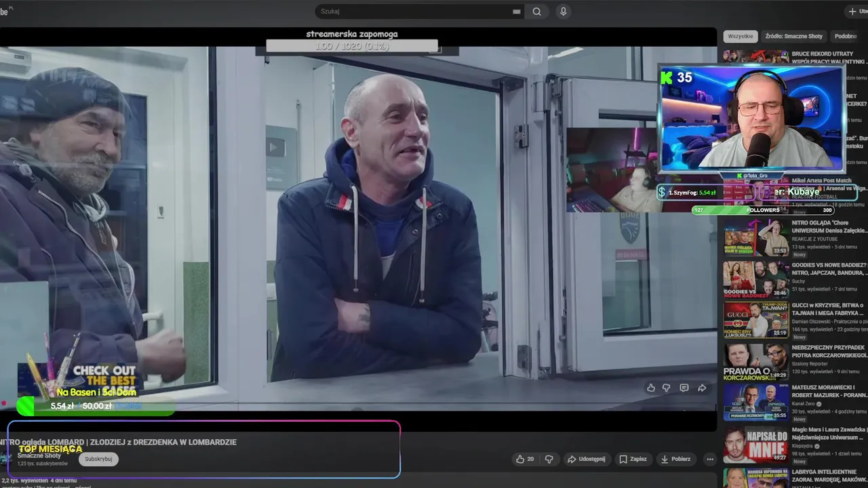Click the streamer webcam overlay
Screen dimensions: 868x488
tap(751, 118)
